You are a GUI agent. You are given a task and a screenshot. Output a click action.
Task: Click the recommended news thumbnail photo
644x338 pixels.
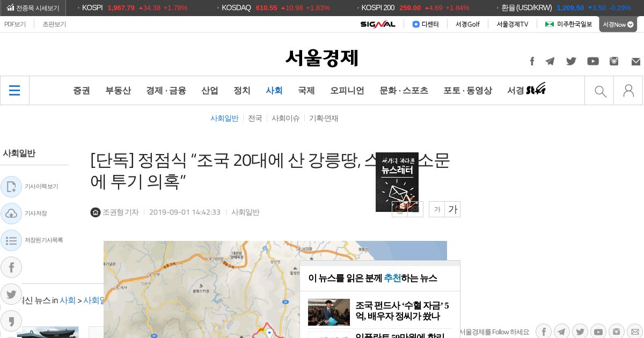click(329, 312)
